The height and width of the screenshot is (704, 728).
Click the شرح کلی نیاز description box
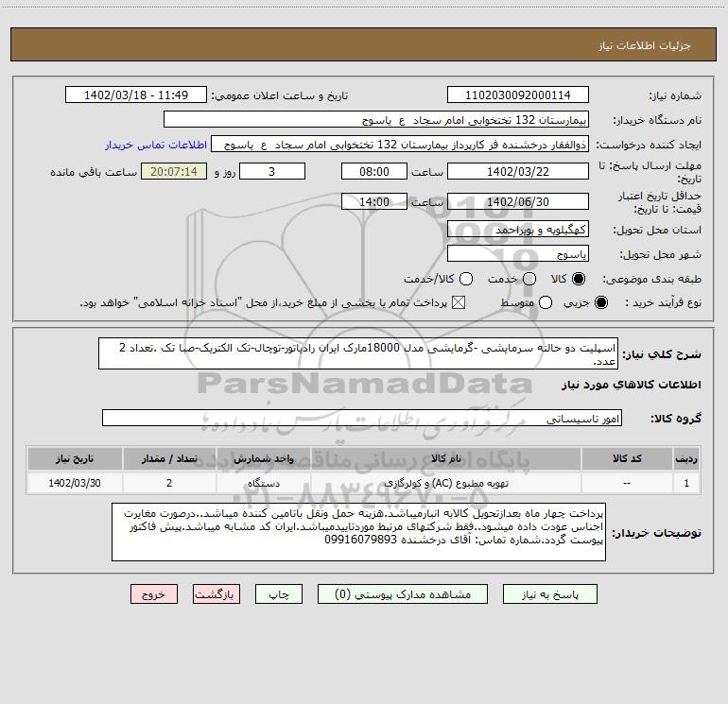358,353
